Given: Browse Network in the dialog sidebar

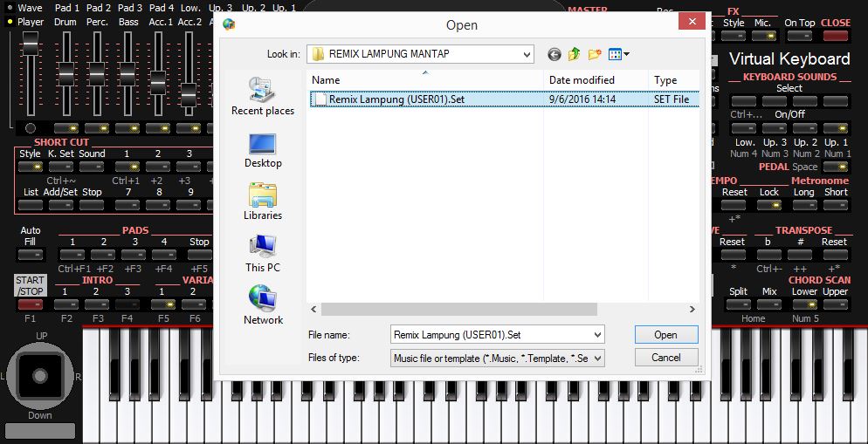Looking at the screenshot, I should click(x=263, y=305).
